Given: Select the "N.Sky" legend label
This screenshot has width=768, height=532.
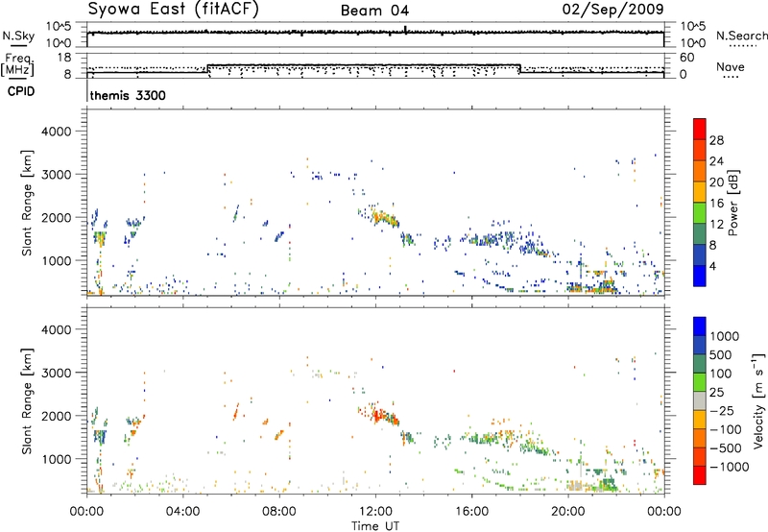Looking at the screenshot, I should [18, 36].
